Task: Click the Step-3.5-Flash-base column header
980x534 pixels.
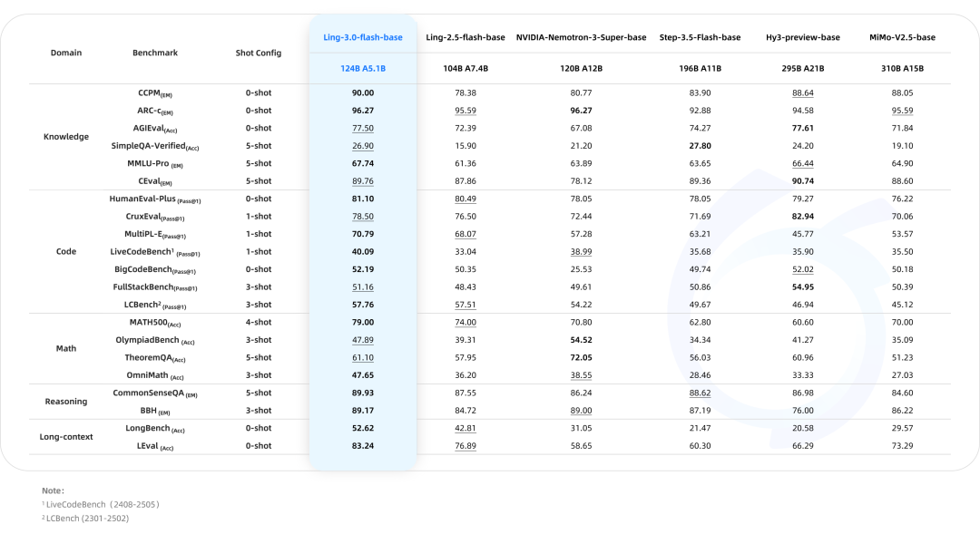Action: 700,37
